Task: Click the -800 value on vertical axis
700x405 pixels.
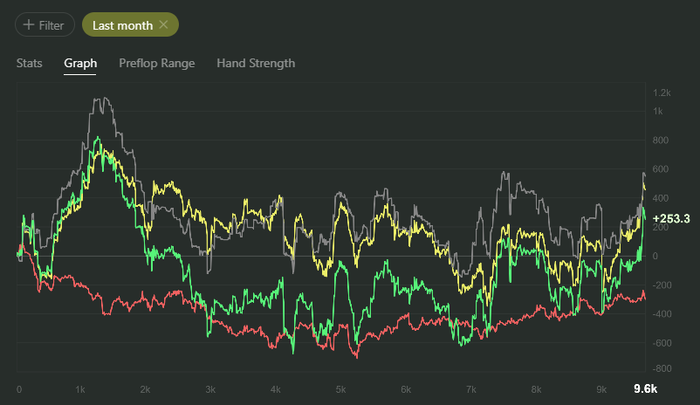Action: [663, 343]
